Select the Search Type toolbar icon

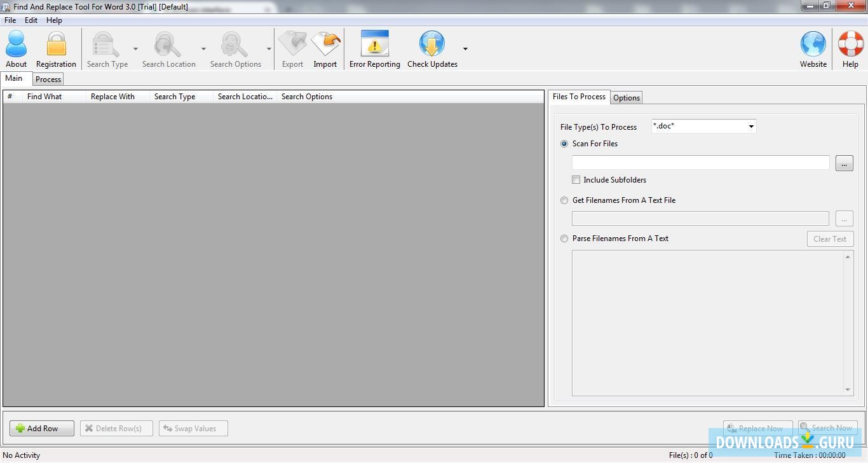click(x=104, y=45)
